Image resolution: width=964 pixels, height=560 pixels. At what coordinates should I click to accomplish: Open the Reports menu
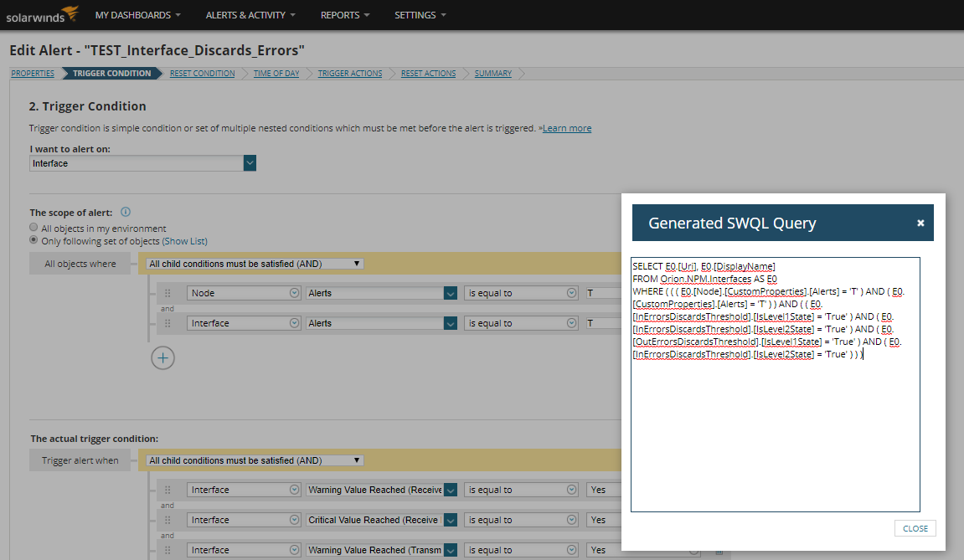[345, 15]
